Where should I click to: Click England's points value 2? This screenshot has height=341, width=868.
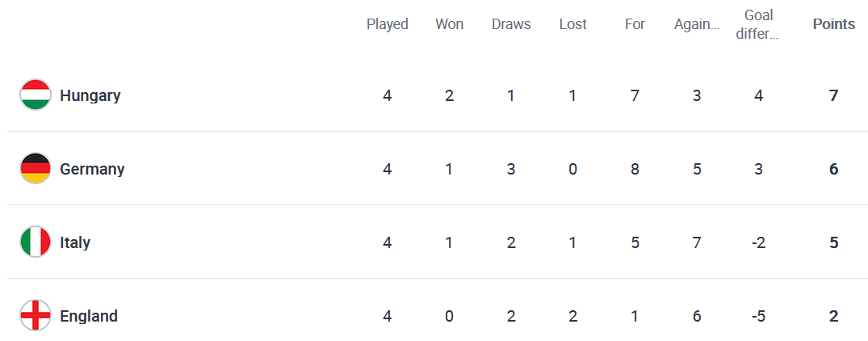pyautogui.click(x=833, y=316)
